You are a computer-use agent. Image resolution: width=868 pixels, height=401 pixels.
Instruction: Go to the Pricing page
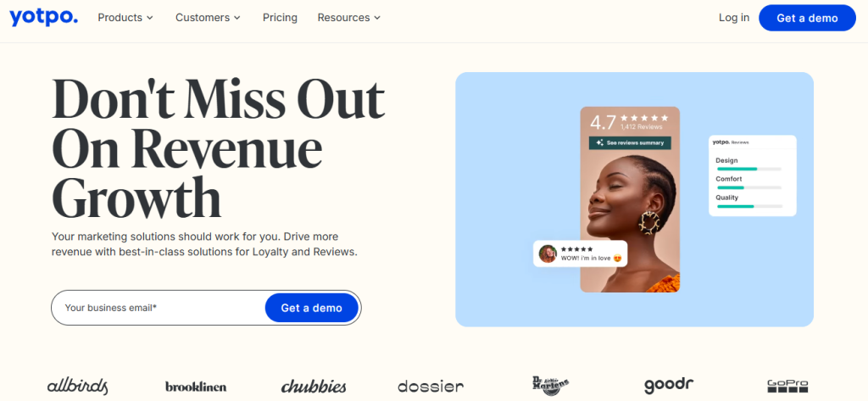[x=280, y=18]
